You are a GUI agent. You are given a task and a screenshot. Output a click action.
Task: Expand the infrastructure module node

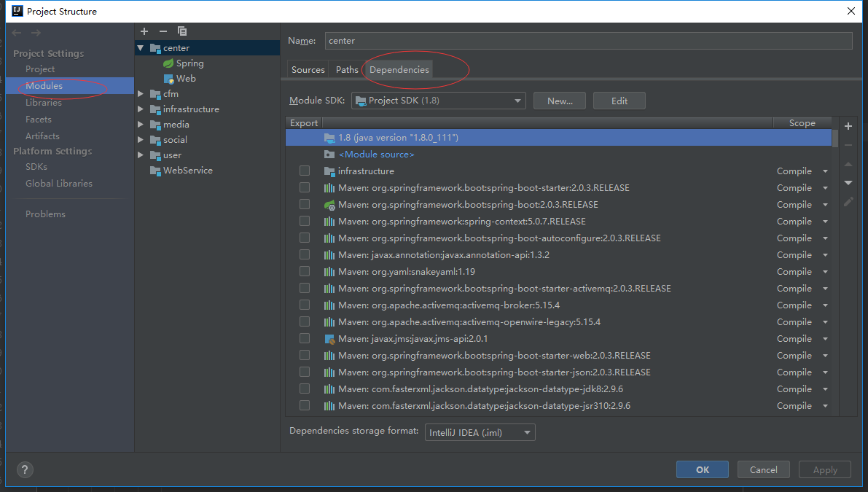(x=141, y=109)
